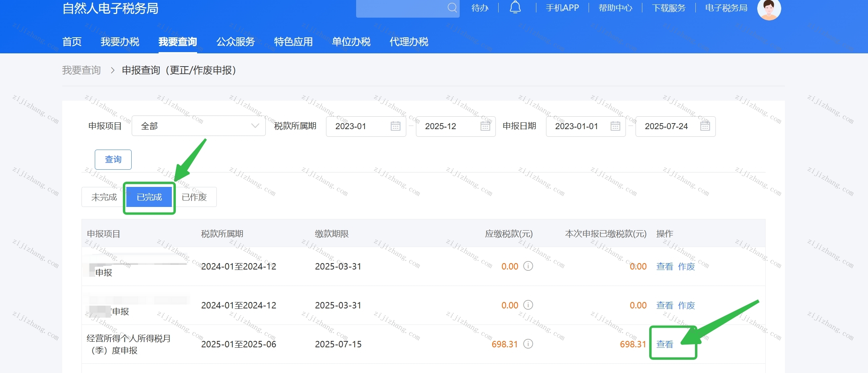Open 代理办税 menu

(x=409, y=42)
